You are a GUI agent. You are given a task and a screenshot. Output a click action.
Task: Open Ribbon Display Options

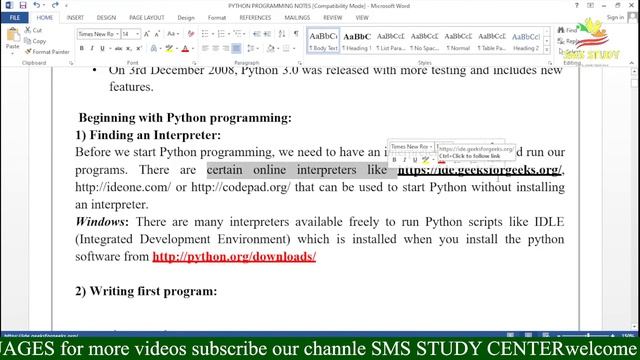pos(590,5)
